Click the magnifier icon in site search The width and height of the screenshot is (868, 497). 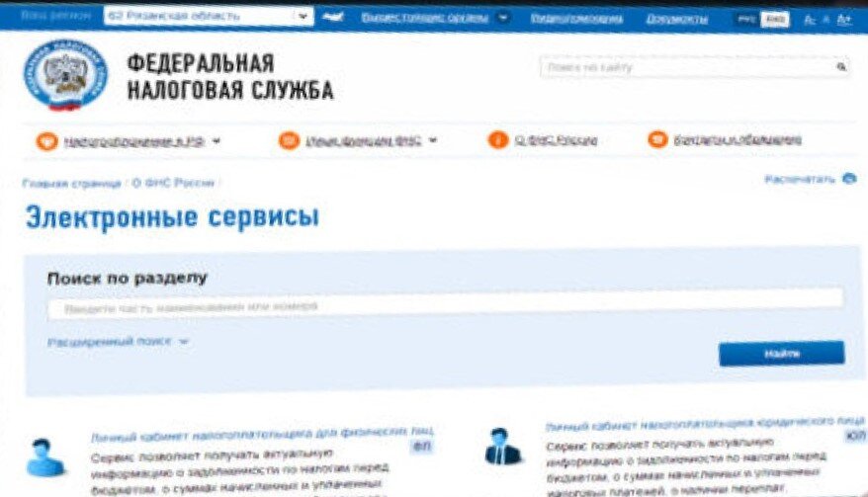tap(841, 67)
